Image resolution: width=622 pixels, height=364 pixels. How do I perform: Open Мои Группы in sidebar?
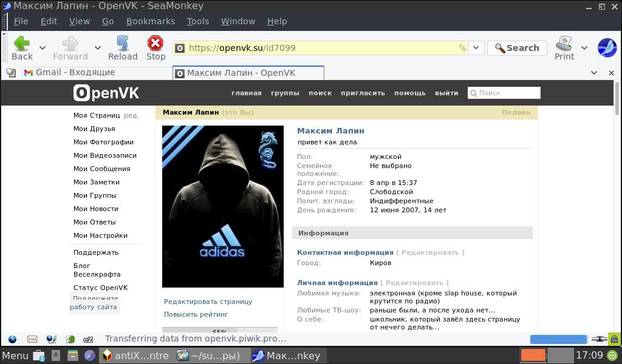(x=95, y=196)
